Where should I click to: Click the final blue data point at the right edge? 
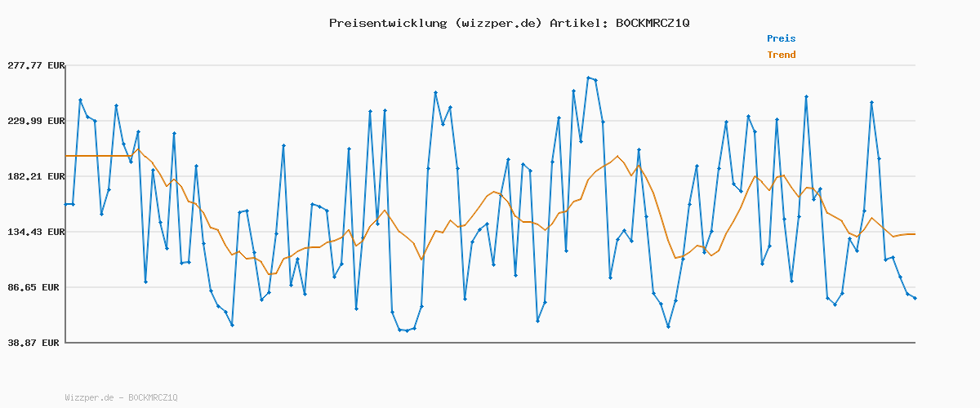point(915,299)
